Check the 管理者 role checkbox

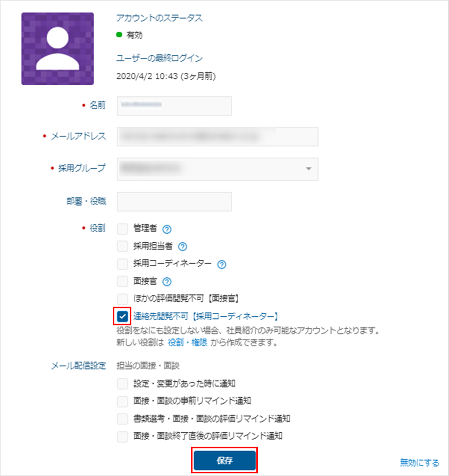pyautogui.click(x=123, y=229)
